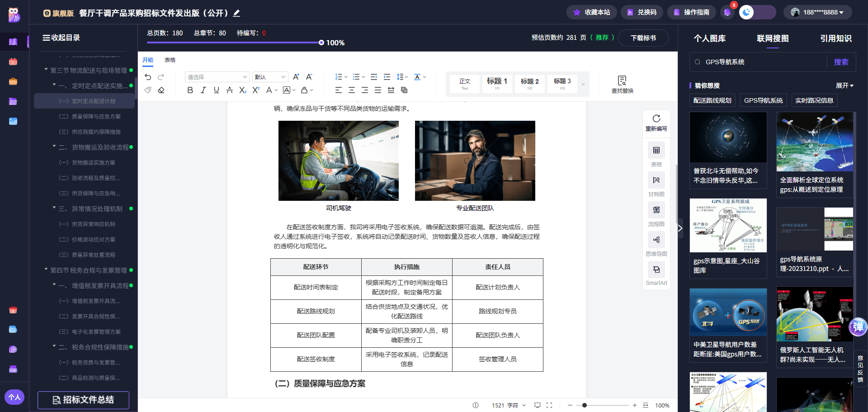Toggle strikethrough formatting
The image size is (868, 412).
click(x=230, y=90)
